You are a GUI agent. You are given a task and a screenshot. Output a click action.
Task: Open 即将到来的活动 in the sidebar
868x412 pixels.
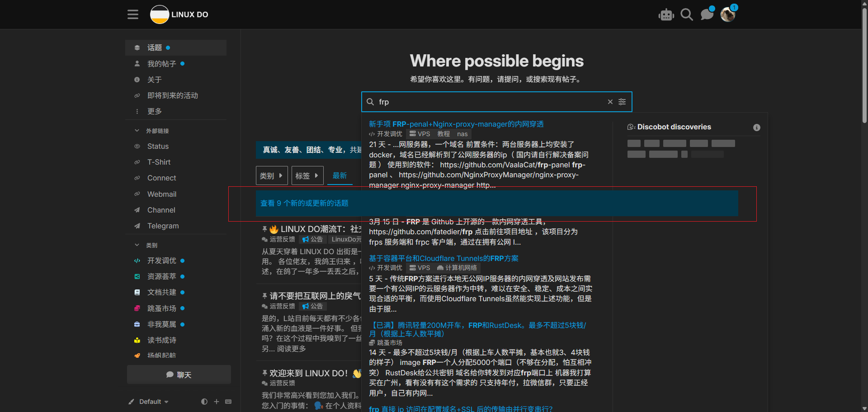pyautogui.click(x=176, y=95)
